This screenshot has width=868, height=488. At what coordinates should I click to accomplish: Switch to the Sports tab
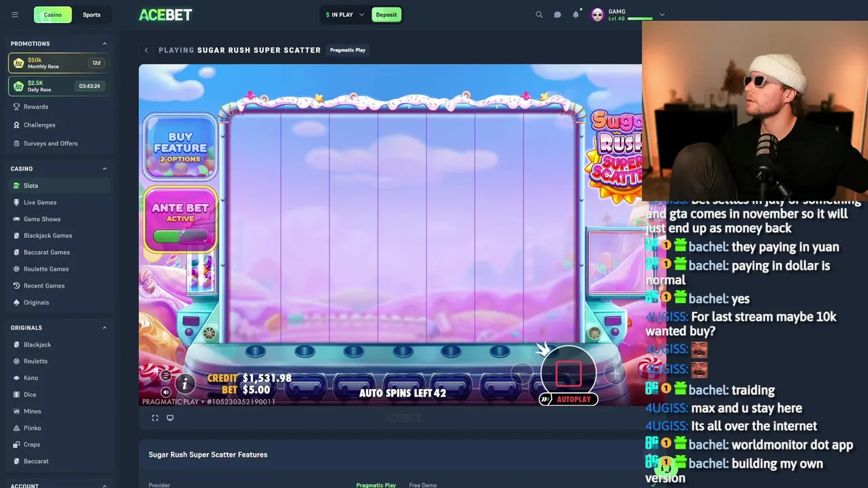(x=92, y=14)
